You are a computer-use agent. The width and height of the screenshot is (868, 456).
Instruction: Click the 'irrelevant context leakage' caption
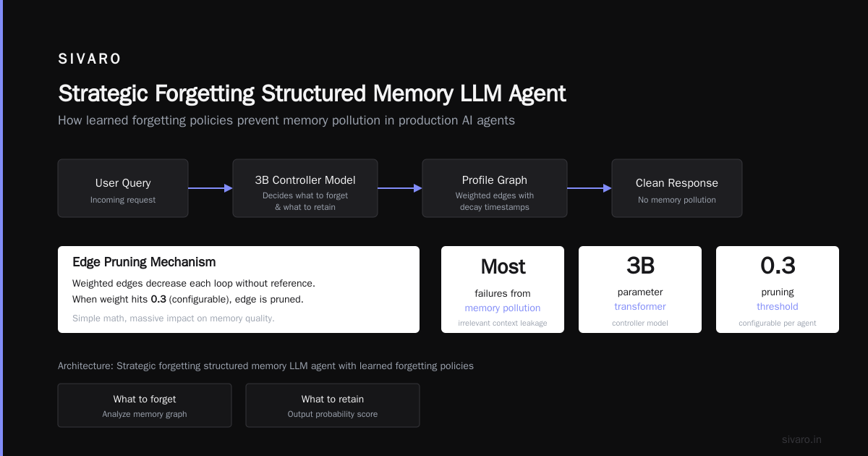503,323
